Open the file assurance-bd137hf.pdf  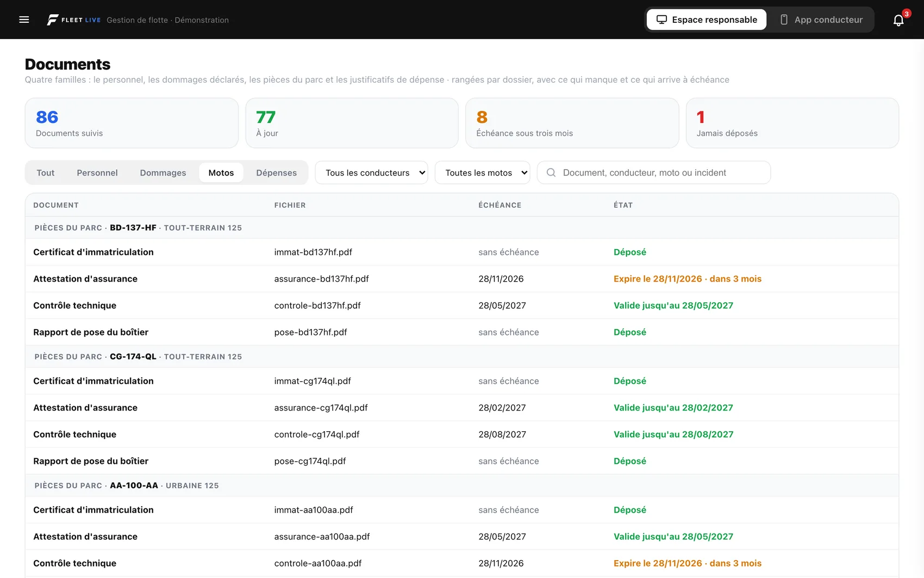click(321, 279)
